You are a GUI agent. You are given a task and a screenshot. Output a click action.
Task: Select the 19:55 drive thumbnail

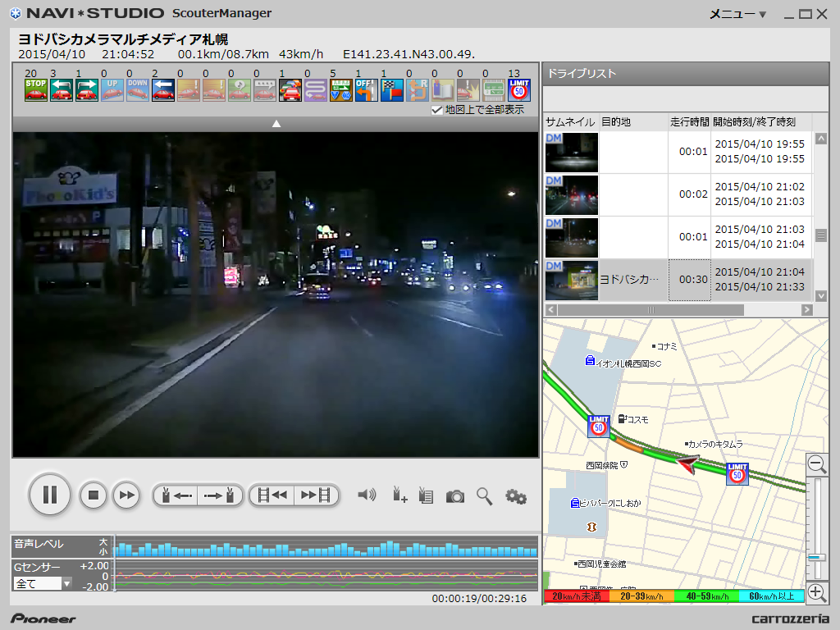coord(572,153)
